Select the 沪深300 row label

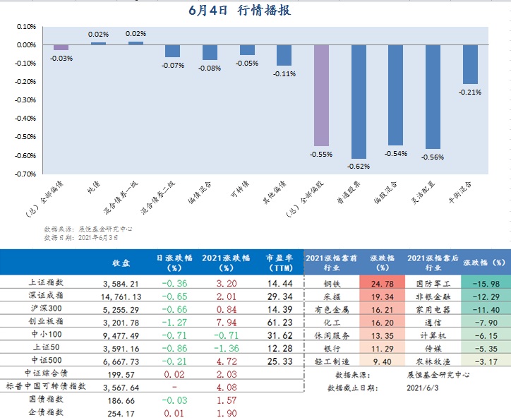(46, 308)
